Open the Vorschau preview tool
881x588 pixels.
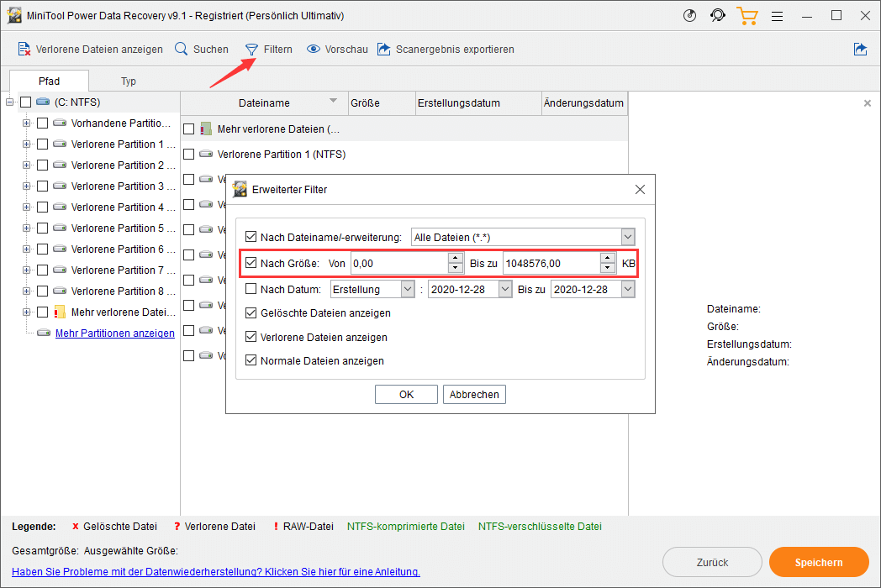point(337,50)
